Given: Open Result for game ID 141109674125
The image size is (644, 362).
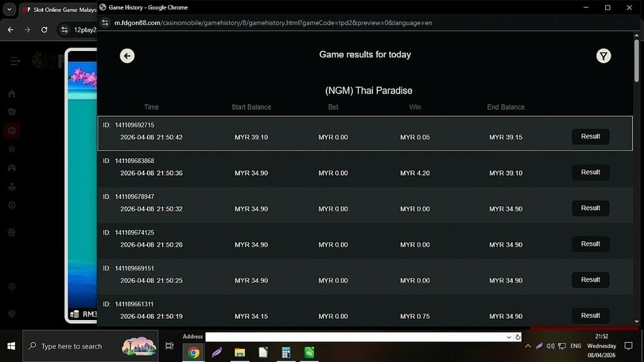Looking at the screenshot, I should (x=590, y=244).
